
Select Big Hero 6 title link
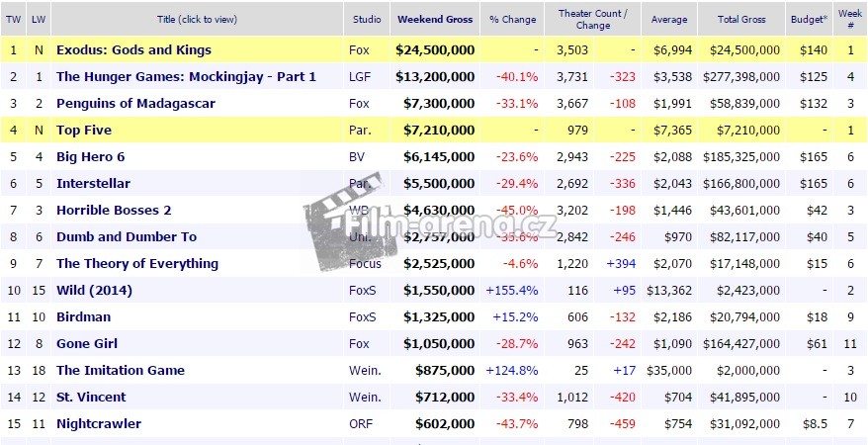pyautogui.click(x=90, y=156)
